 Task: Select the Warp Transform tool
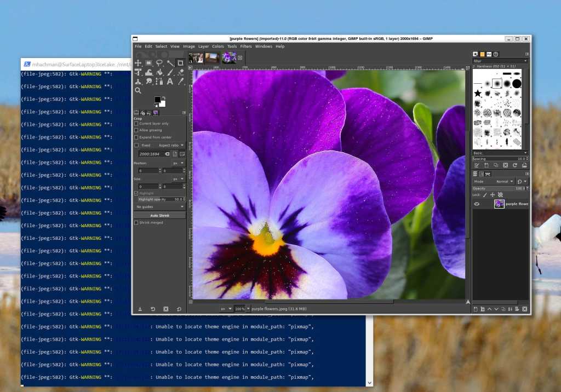click(148, 72)
